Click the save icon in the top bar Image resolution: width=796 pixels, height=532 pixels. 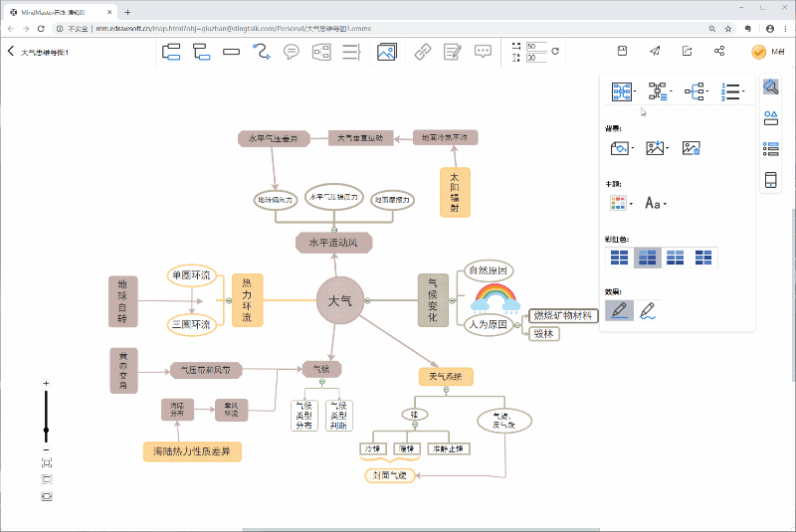(622, 51)
